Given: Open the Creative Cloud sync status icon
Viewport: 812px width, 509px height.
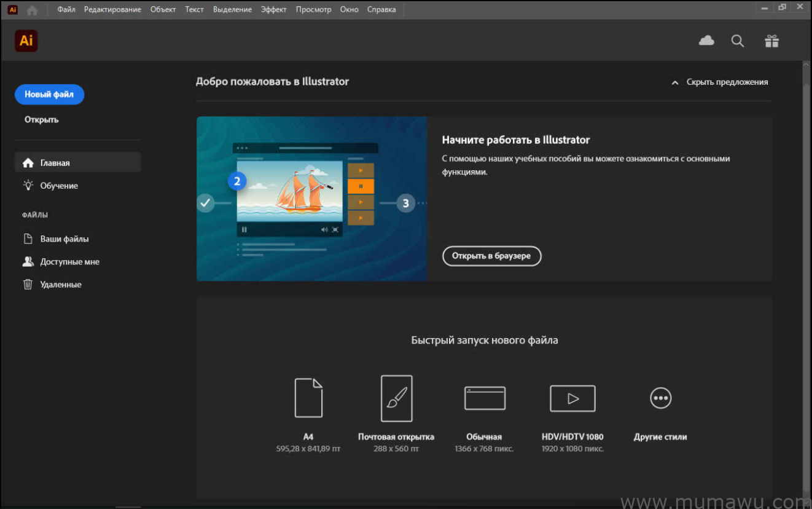Looking at the screenshot, I should click(706, 41).
